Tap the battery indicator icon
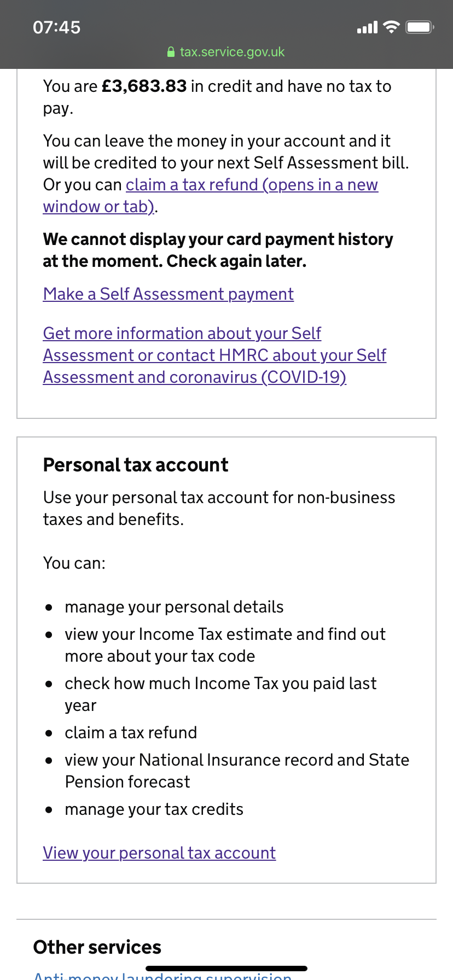453x980 pixels. pos(420,27)
